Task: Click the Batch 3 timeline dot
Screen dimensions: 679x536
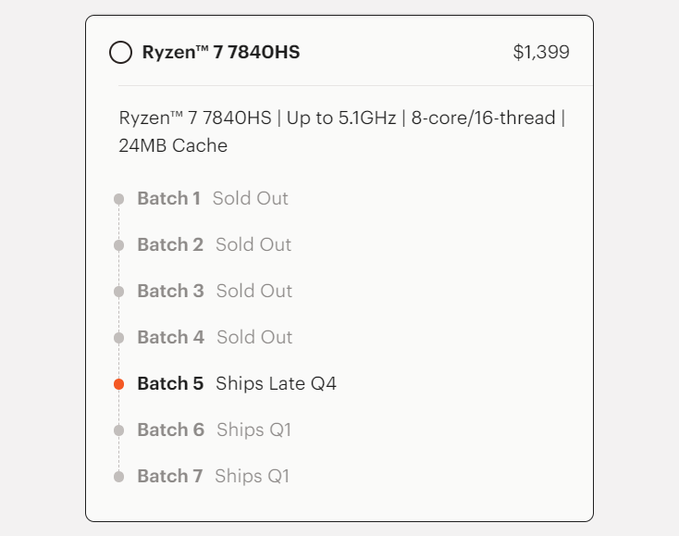Action: point(119,292)
